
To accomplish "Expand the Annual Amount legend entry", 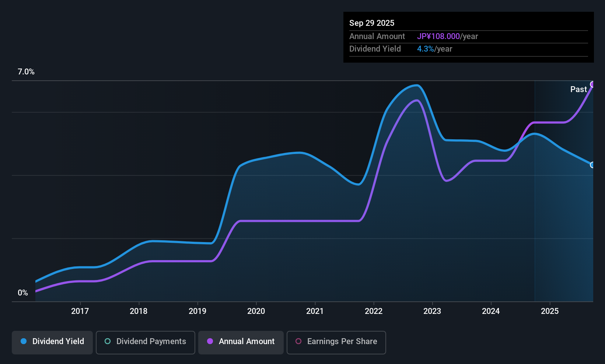I will click(x=241, y=342).
